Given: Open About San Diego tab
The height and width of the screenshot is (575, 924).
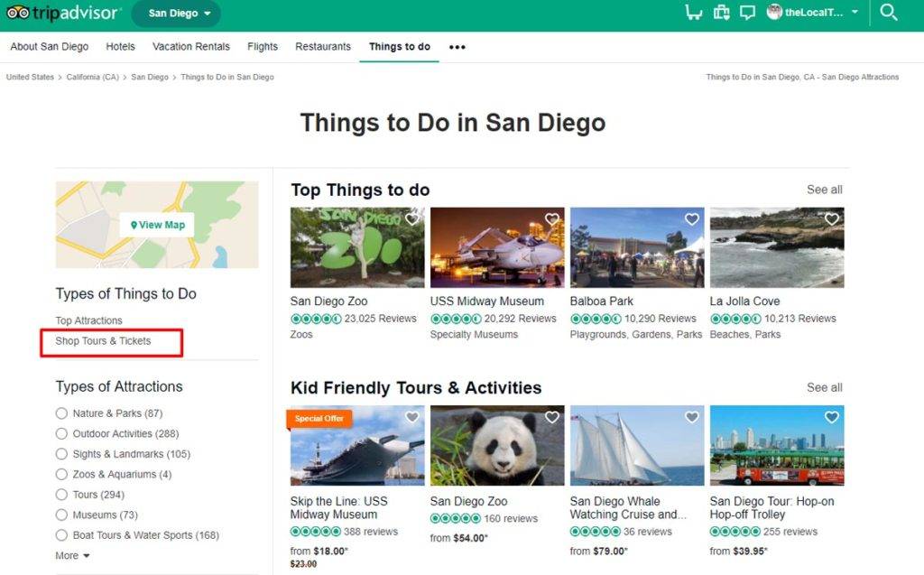Looking at the screenshot, I should click(x=50, y=47).
